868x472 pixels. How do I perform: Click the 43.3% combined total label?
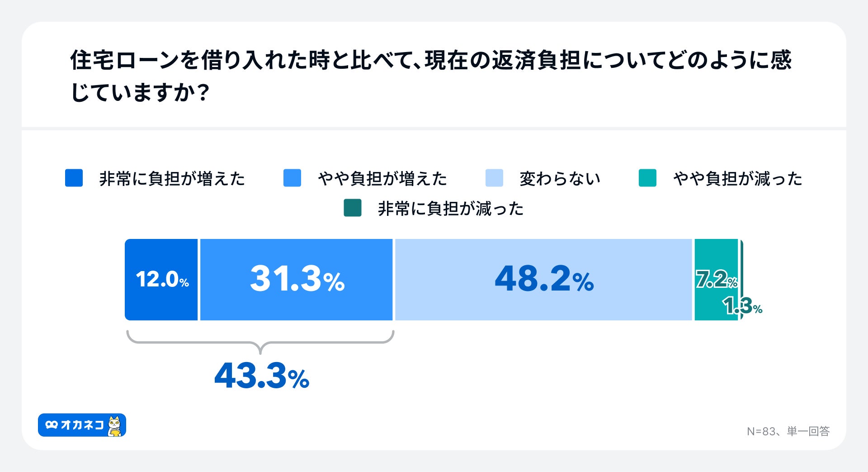pyautogui.click(x=262, y=376)
